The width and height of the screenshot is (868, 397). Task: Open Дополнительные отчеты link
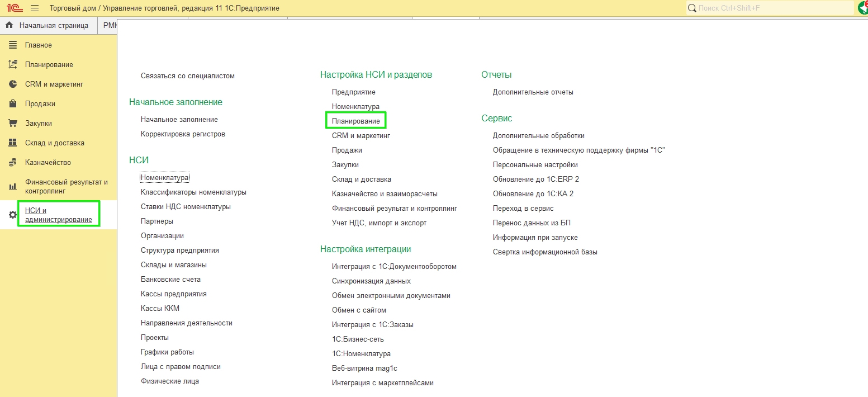click(x=533, y=92)
